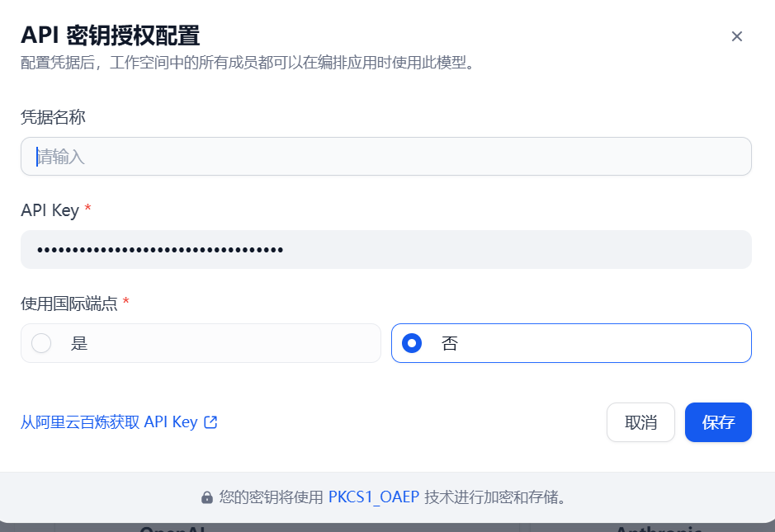Click the red asterisk next to API Key
Image resolution: width=775 pixels, height=532 pixels.
click(87, 208)
